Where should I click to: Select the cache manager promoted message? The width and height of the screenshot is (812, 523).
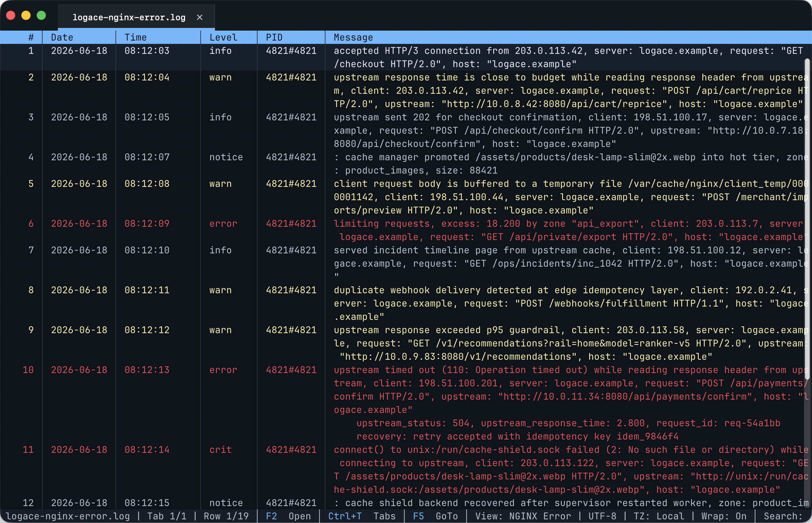click(571, 164)
